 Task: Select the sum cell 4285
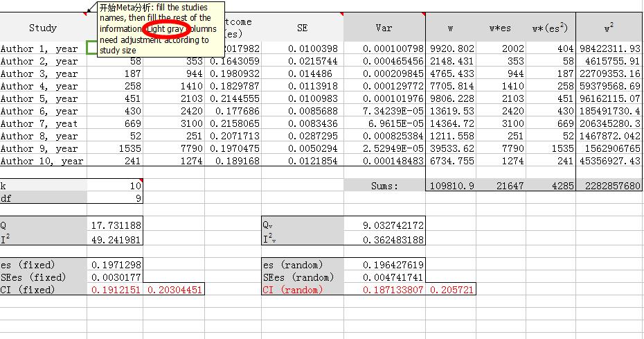click(x=551, y=186)
